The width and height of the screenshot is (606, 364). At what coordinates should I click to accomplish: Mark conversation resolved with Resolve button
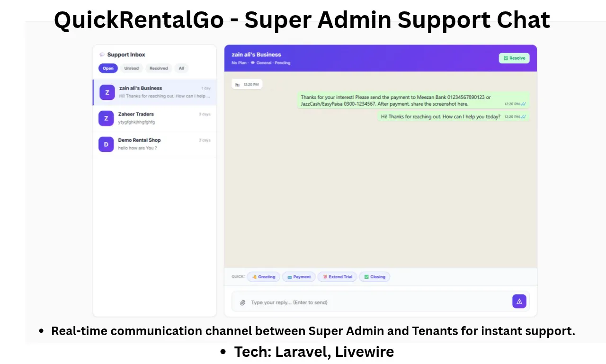click(x=514, y=58)
